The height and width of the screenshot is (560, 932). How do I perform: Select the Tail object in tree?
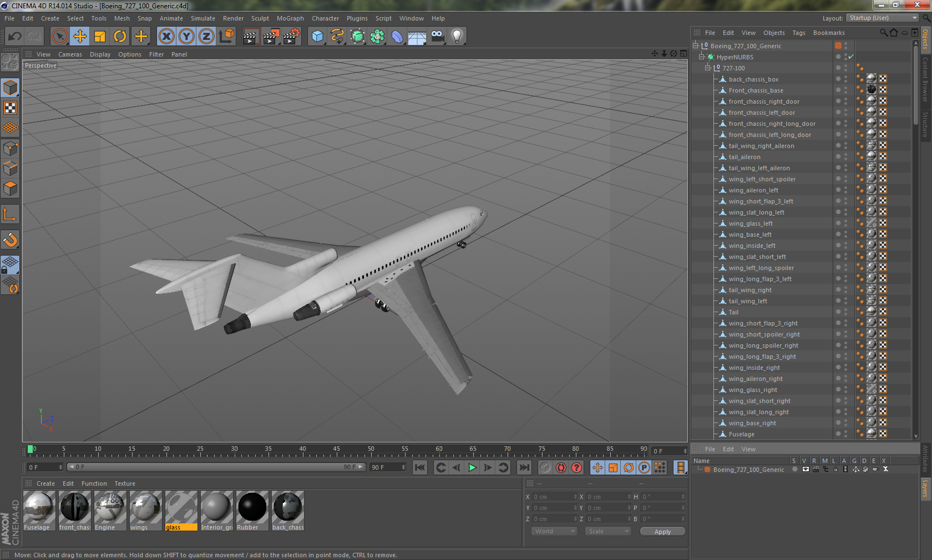pyautogui.click(x=733, y=312)
